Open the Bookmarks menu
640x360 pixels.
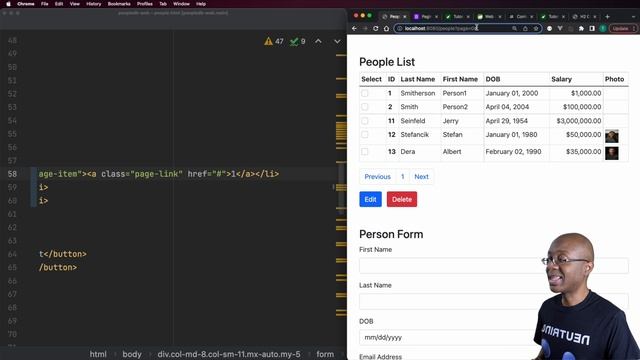119,4
